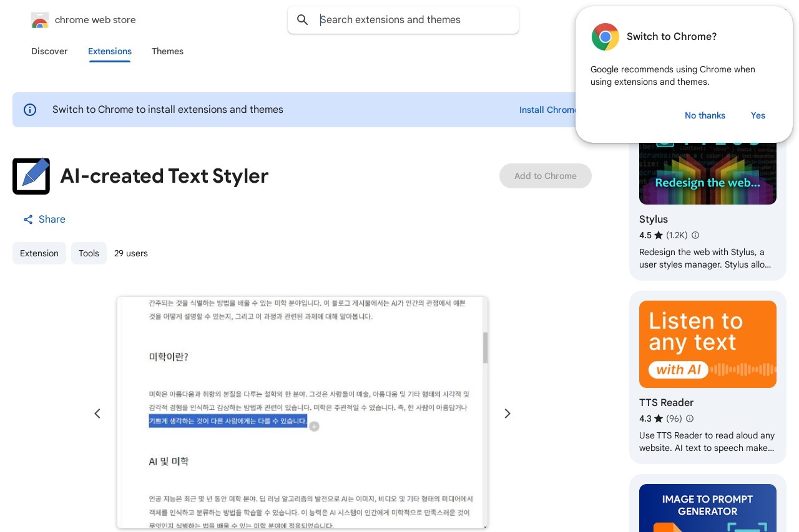Choose No thanks in the Chrome popup
799x532 pixels.
(705, 115)
